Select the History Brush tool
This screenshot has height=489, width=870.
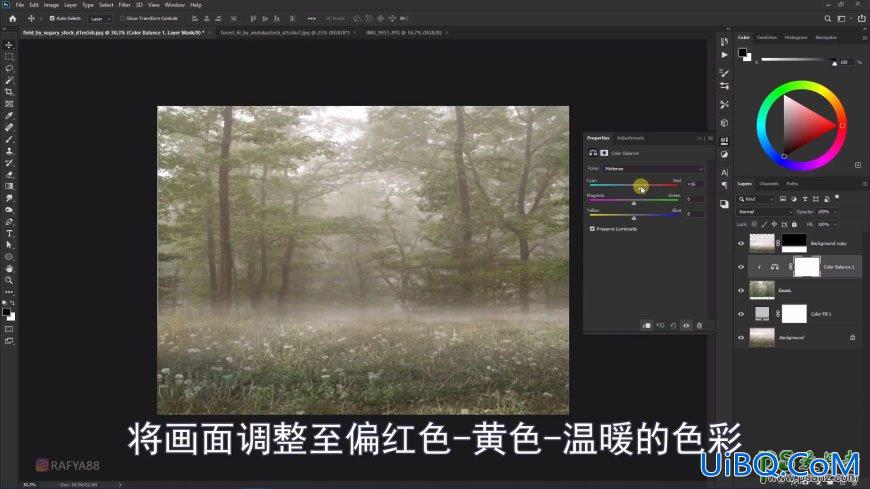9,163
